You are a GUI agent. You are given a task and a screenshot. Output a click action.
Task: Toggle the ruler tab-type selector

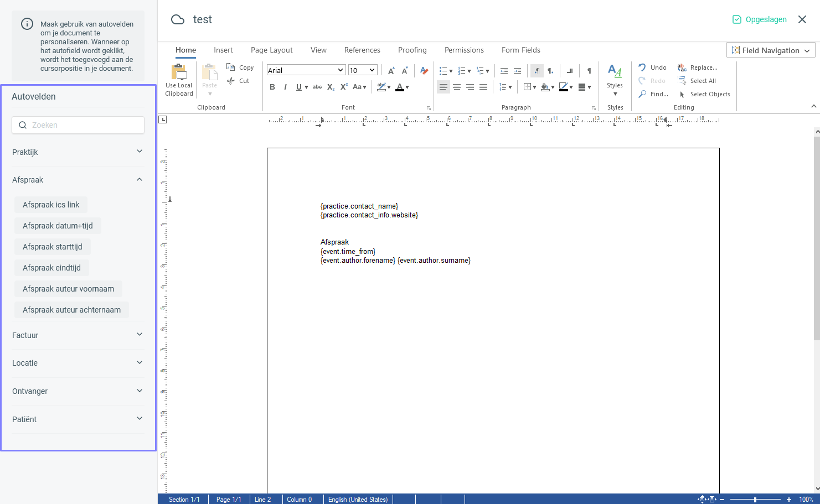pos(163,119)
